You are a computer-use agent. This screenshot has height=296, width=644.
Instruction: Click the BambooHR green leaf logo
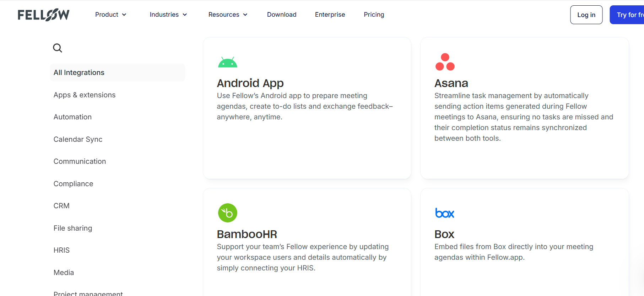228,213
